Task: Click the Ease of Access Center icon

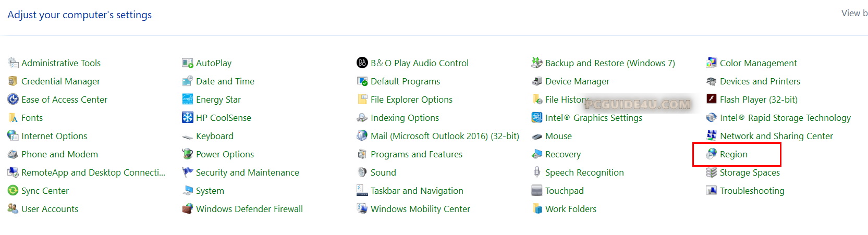Action: pos(13,99)
